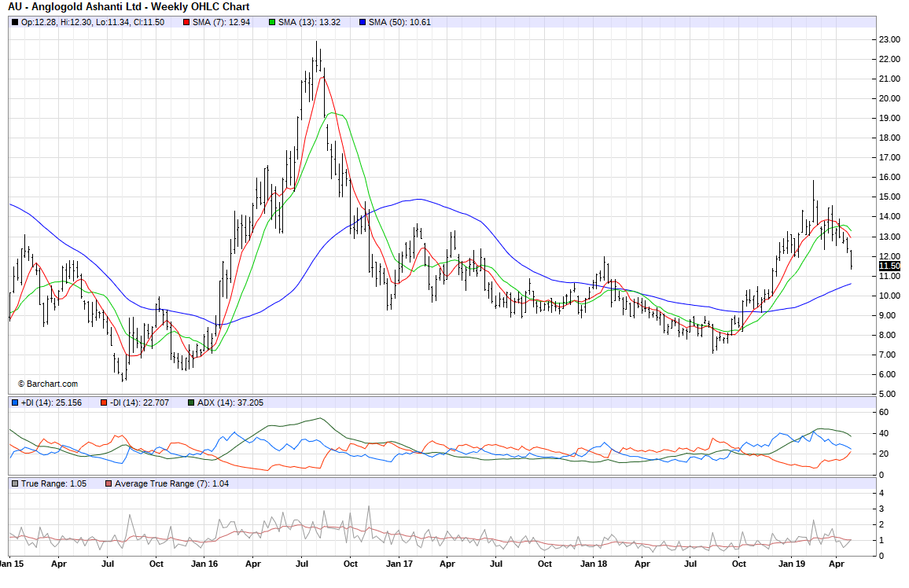Screen dimensions: 909x588
Task: Click the '+DI (14): 25.156' label
Action: point(52,402)
